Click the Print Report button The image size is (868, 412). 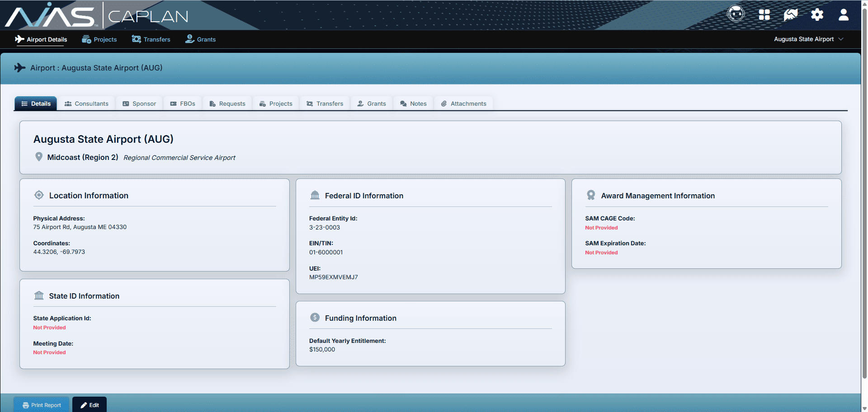(42, 404)
